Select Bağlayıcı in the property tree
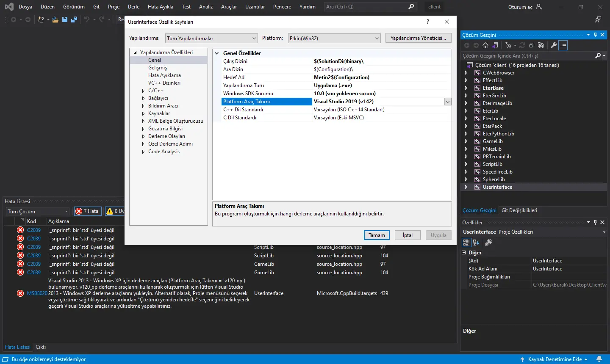This screenshot has height=364, width=610. point(158,98)
